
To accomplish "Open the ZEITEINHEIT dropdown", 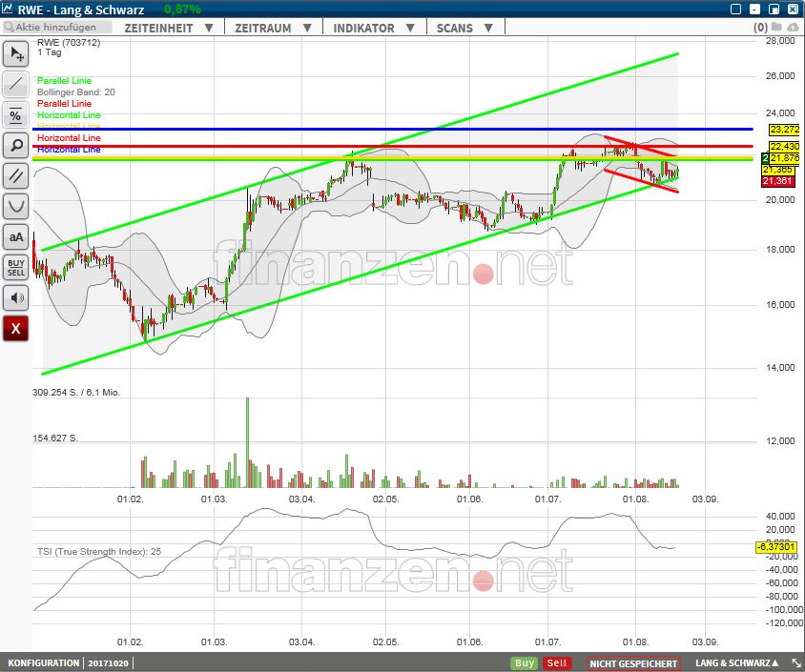I will (x=169, y=28).
